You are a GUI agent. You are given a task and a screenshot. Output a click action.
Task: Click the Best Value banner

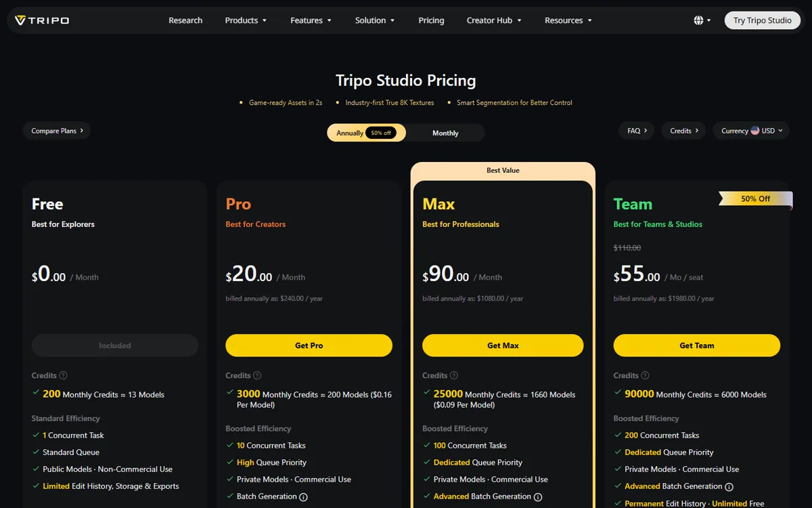[503, 170]
